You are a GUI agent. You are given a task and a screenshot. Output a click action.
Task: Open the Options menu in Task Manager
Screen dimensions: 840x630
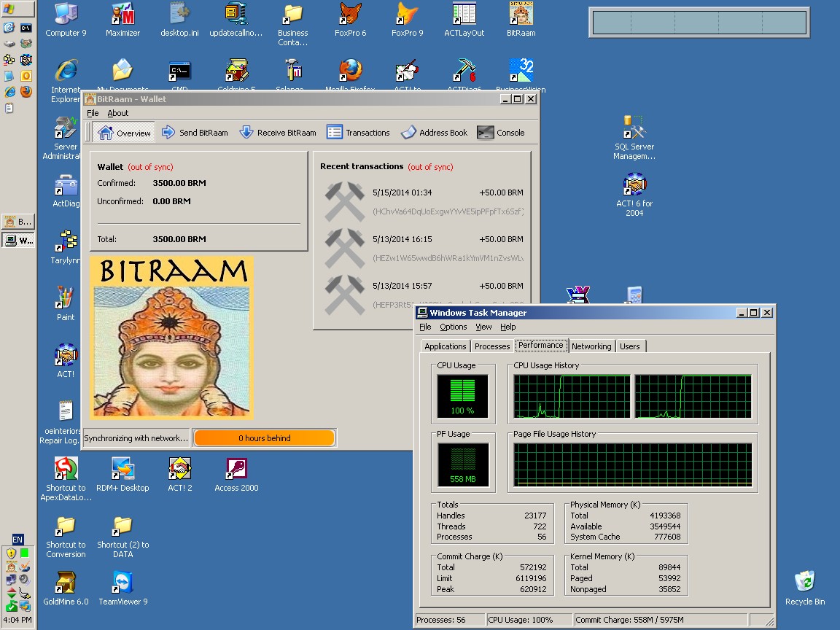pyautogui.click(x=454, y=327)
